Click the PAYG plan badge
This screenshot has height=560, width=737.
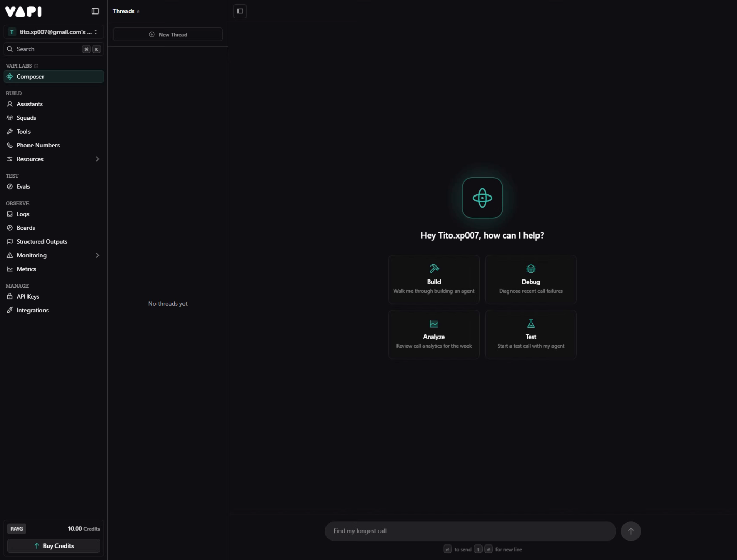point(17,529)
